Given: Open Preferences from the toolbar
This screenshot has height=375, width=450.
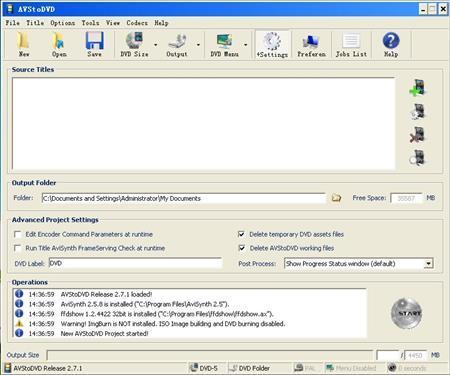Looking at the screenshot, I should (311, 45).
